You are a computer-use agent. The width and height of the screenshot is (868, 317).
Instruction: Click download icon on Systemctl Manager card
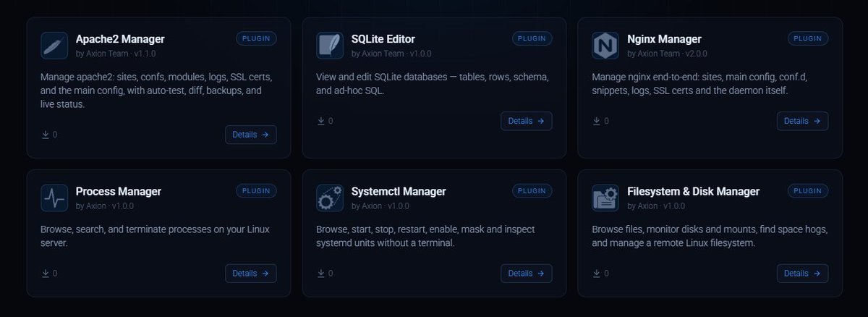[320, 274]
